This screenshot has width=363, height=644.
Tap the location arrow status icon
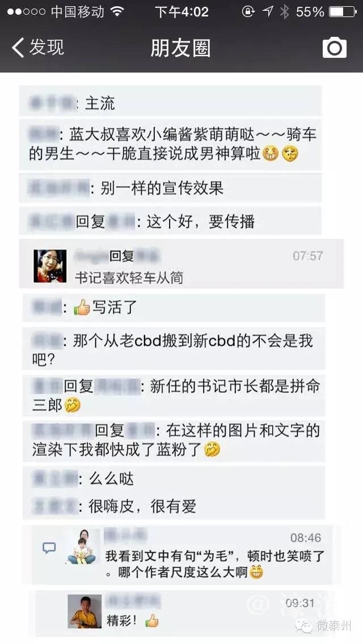[268, 11]
